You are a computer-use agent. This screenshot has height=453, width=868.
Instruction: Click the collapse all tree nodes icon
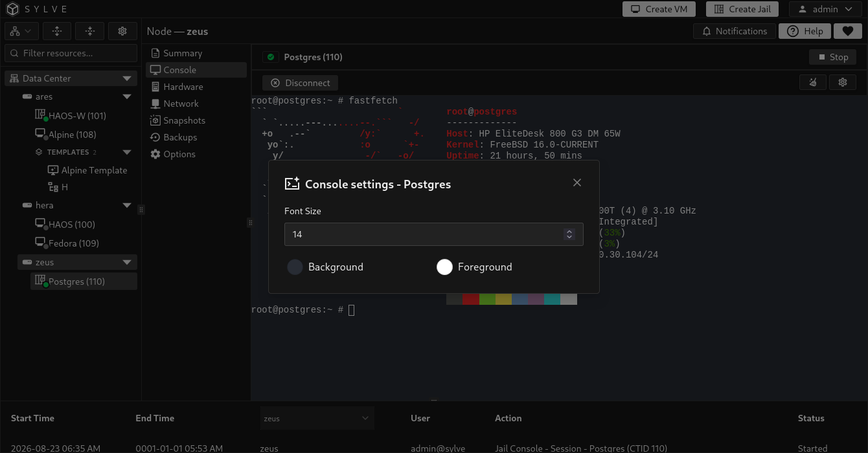(89, 31)
